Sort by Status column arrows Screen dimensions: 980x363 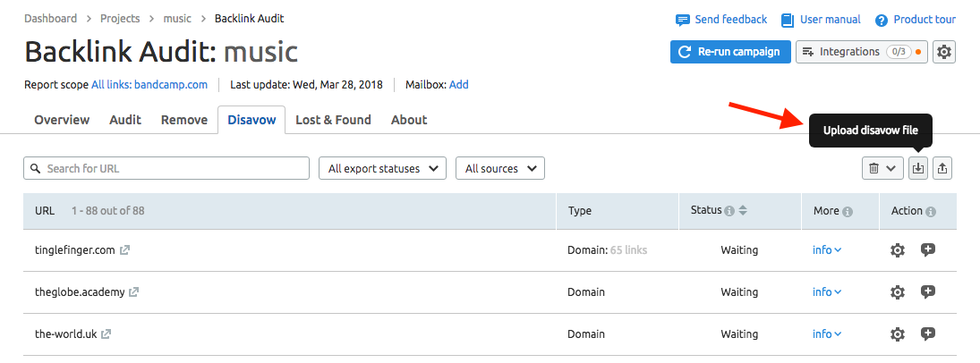tap(743, 211)
